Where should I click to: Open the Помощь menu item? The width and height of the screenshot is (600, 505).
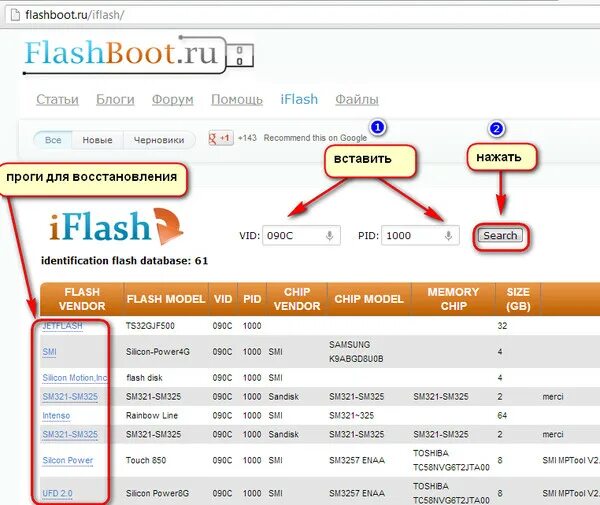tap(237, 99)
